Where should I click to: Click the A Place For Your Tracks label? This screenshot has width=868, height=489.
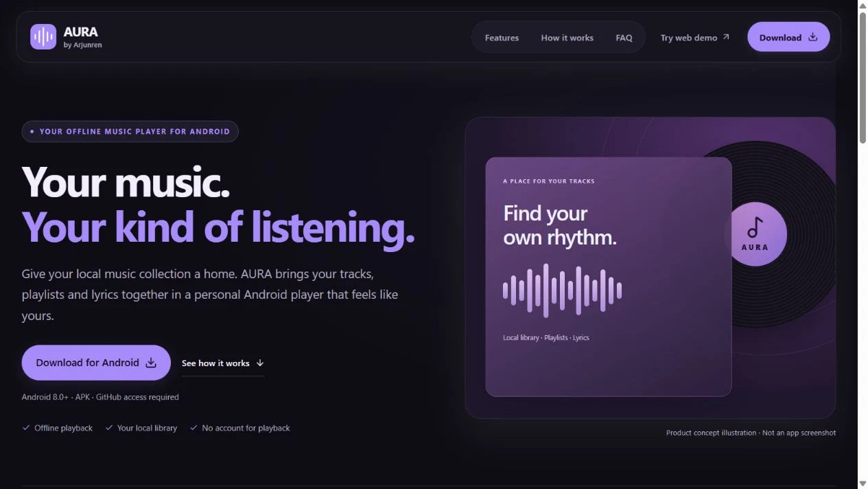pos(549,181)
